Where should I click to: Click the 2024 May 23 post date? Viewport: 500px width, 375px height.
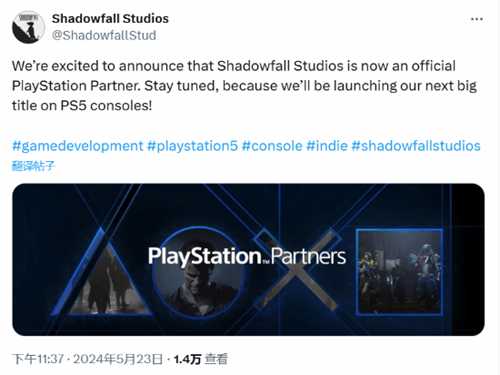click(118, 359)
